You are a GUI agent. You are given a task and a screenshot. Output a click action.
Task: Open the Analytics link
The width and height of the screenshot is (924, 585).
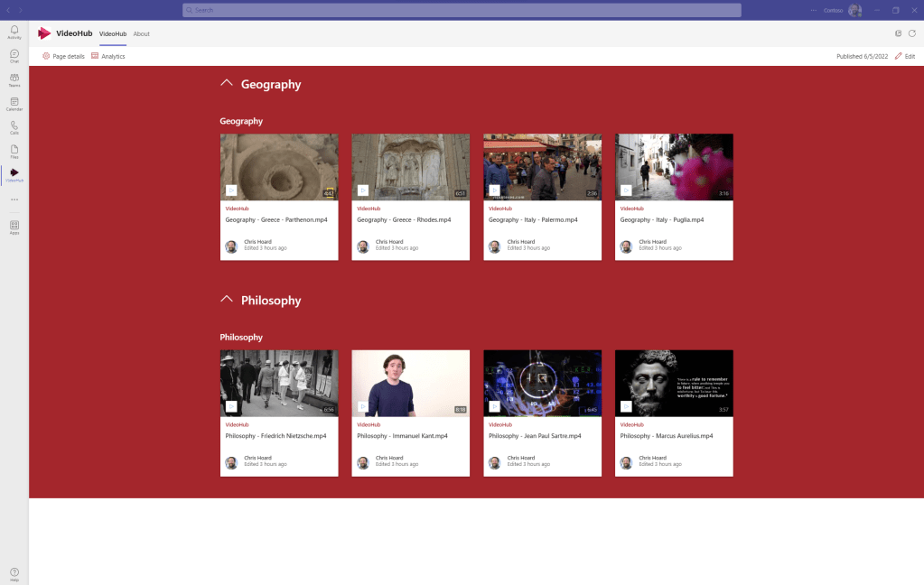[x=108, y=56]
